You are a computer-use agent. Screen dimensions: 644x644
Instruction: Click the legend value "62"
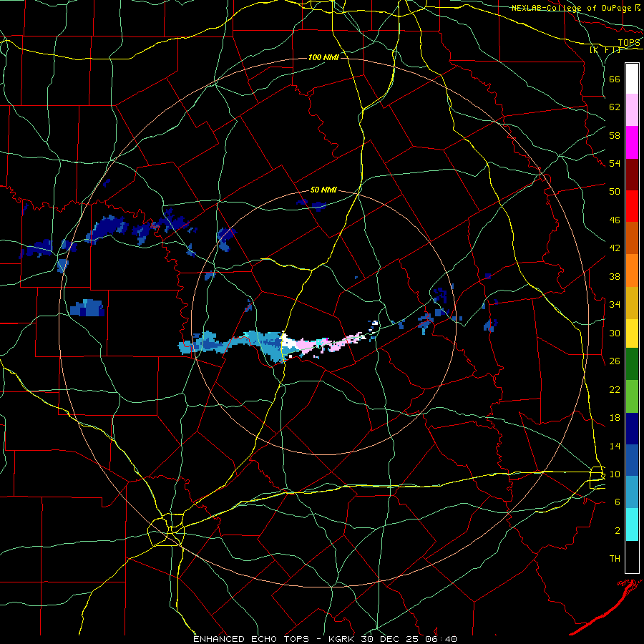tap(615, 107)
